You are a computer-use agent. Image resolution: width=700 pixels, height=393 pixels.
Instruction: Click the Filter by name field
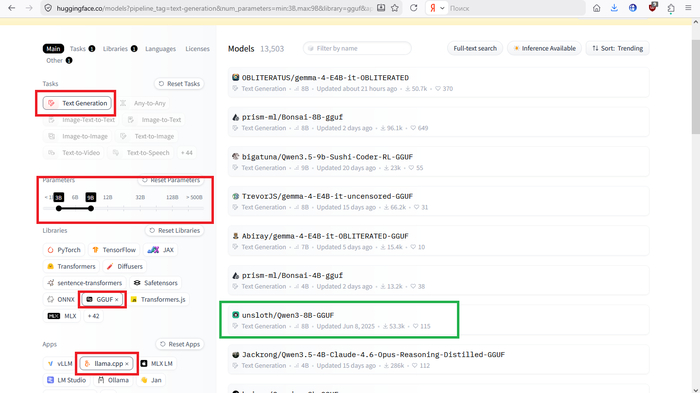pyautogui.click(x=357, y=48)
